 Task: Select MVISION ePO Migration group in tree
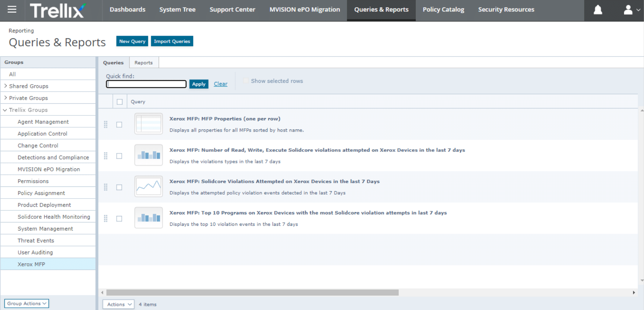click(x=48, y=169)
